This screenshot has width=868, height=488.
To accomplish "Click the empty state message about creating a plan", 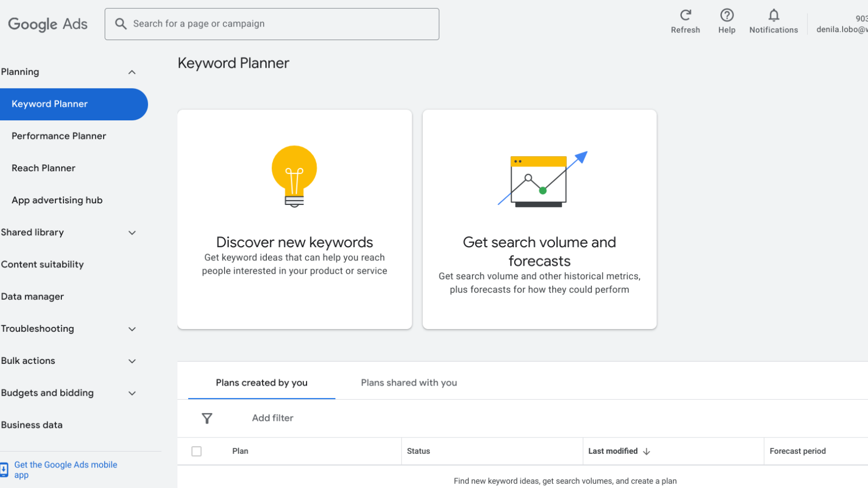I will pos(565,481).
